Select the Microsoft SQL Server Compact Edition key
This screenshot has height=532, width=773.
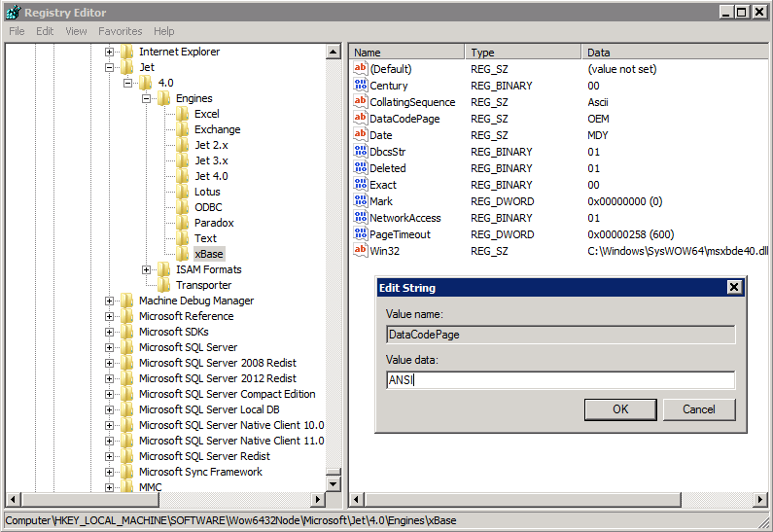228,394
